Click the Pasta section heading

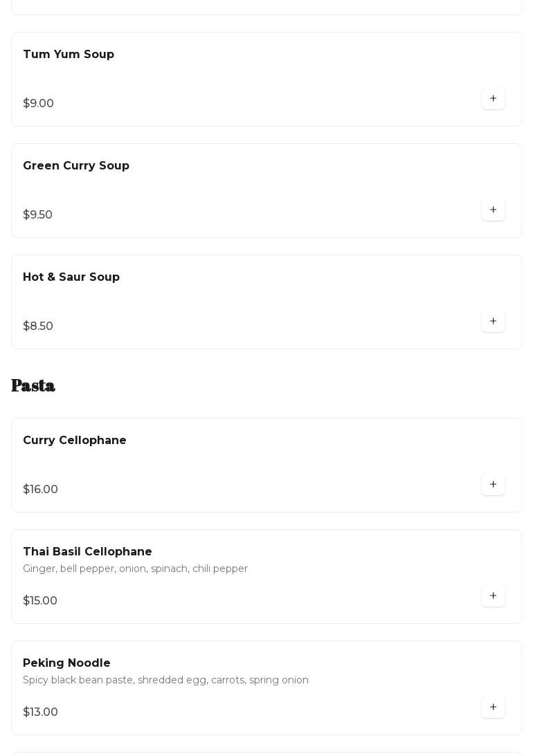[x=33, y=385]
